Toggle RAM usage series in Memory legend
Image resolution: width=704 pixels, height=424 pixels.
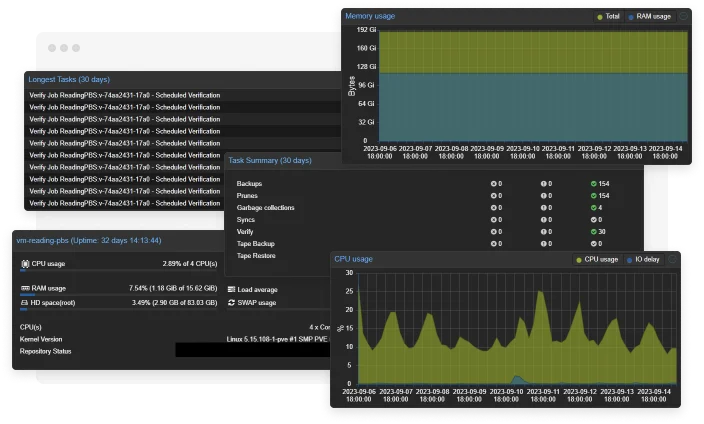click(650, 17)
